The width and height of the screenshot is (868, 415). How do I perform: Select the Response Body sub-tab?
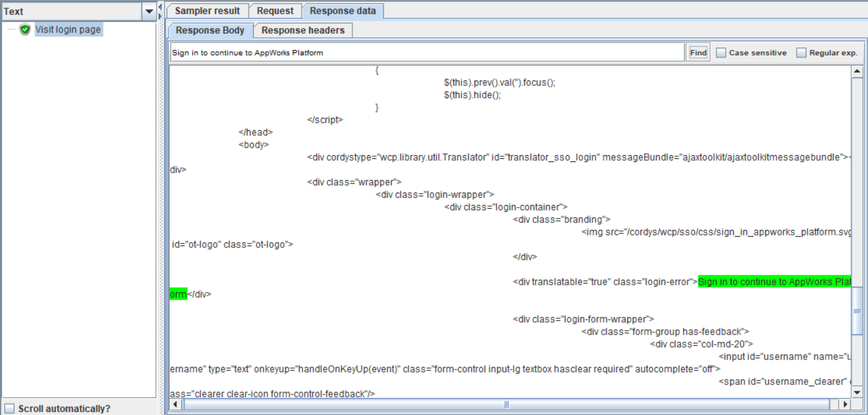click(210, 30)
